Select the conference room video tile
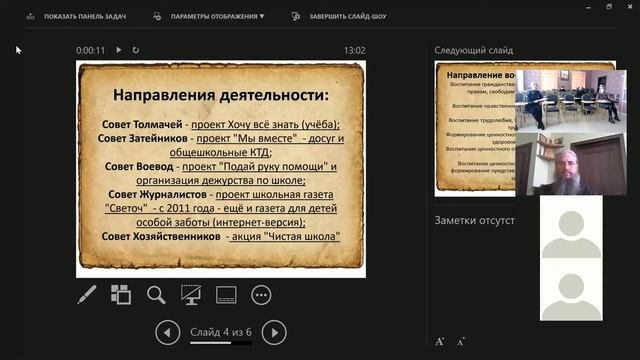Screen dimensions: 640x360 (571, 100)
